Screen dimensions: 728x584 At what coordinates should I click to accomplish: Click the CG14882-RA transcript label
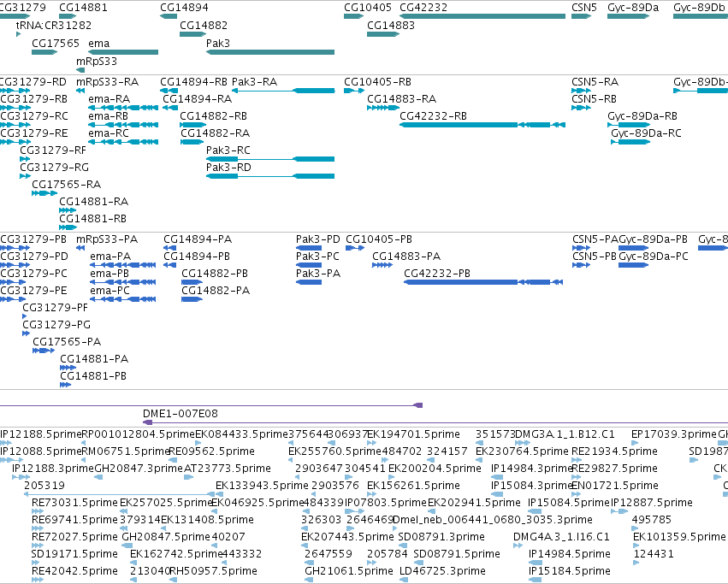[215, 133]
